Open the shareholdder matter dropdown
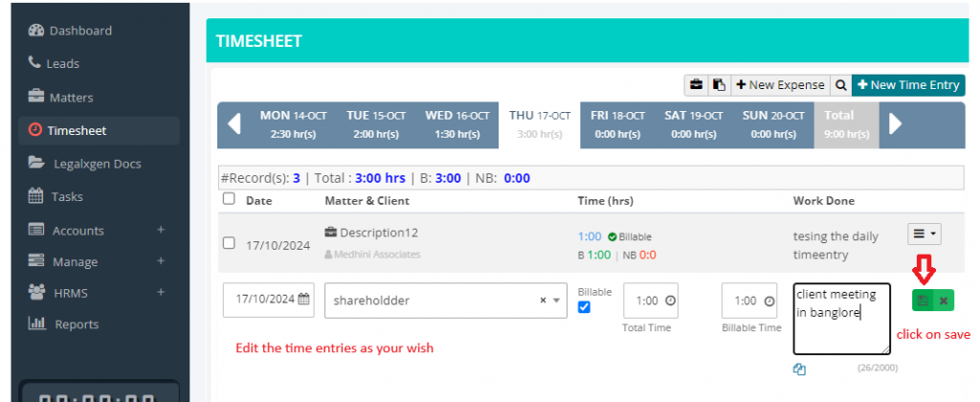980x402 pixels. pyautogui.click(x=556, y=301)
